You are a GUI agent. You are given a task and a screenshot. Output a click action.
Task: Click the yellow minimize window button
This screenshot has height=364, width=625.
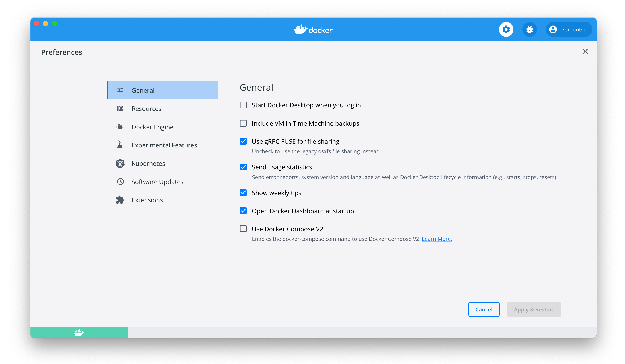pos(46,24)
